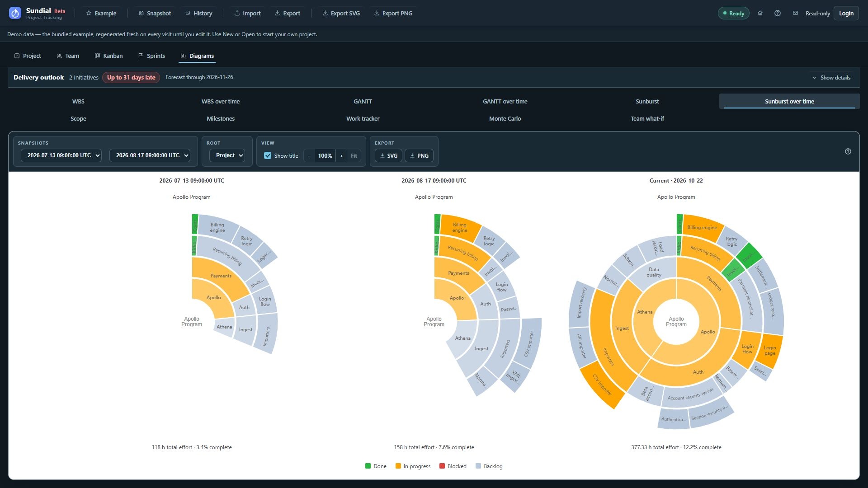Screen dimensions: 868x488
Task: Toggle Done status in the legend
Action: click(376, 466)
